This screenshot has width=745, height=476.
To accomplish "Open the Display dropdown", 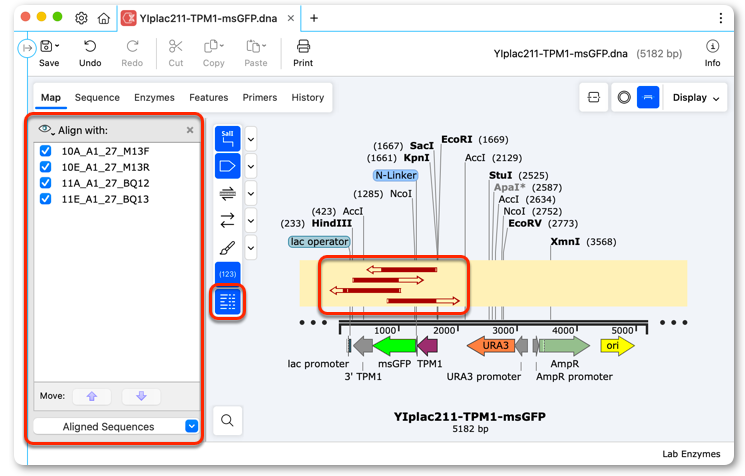I will coord(696,97).
